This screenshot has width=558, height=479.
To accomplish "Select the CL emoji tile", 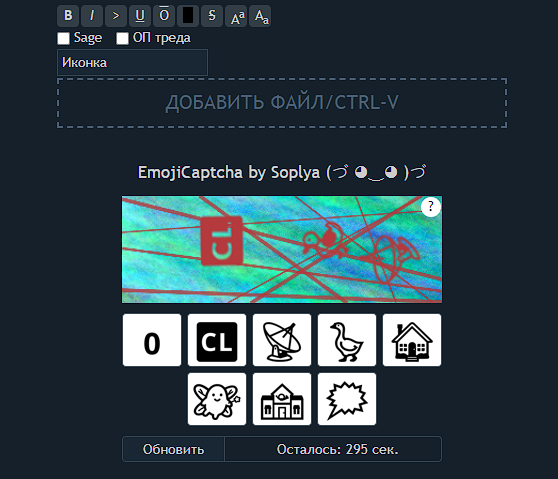I will pyautogui.click(x=217, y=340).
